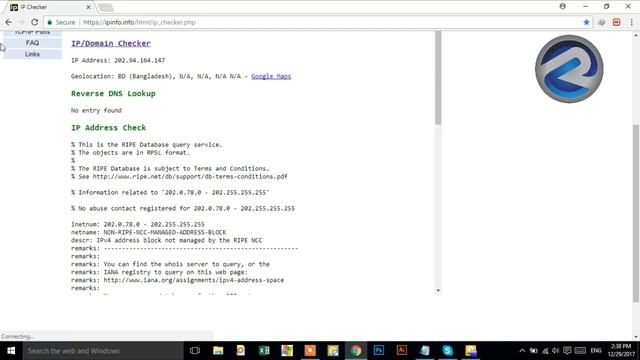Image resolution: width=640 pixels, height=360 pixels.
Task: Click the address bar URL
Action: coord(139,22)
